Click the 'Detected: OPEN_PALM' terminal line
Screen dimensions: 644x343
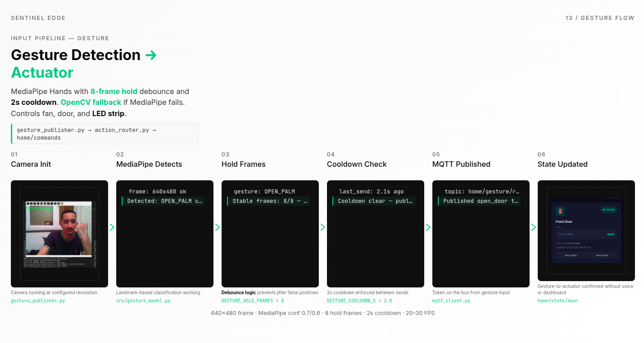163,201
